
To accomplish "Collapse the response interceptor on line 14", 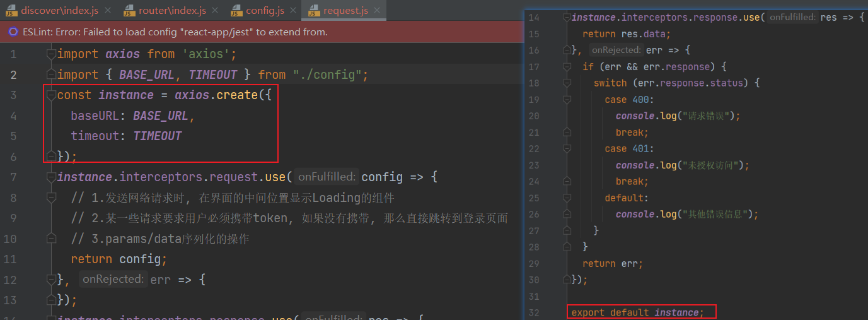I will (x=566, y=18).
